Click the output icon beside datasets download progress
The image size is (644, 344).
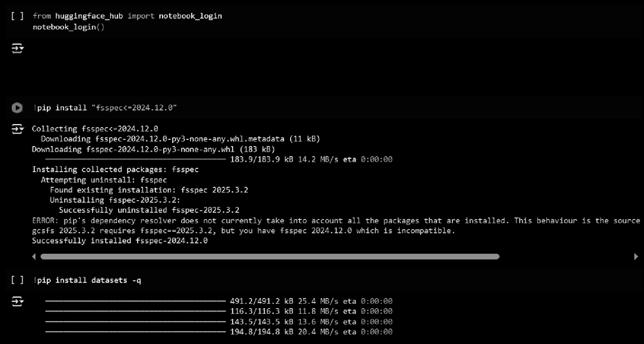pos(17,302)
